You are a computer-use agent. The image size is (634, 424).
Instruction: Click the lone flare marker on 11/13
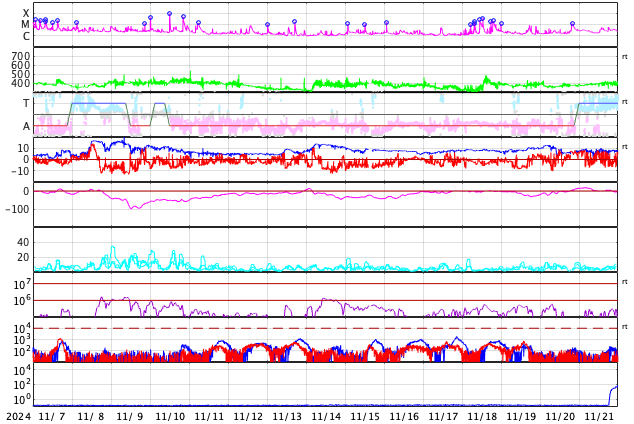(x=294, y=21)
